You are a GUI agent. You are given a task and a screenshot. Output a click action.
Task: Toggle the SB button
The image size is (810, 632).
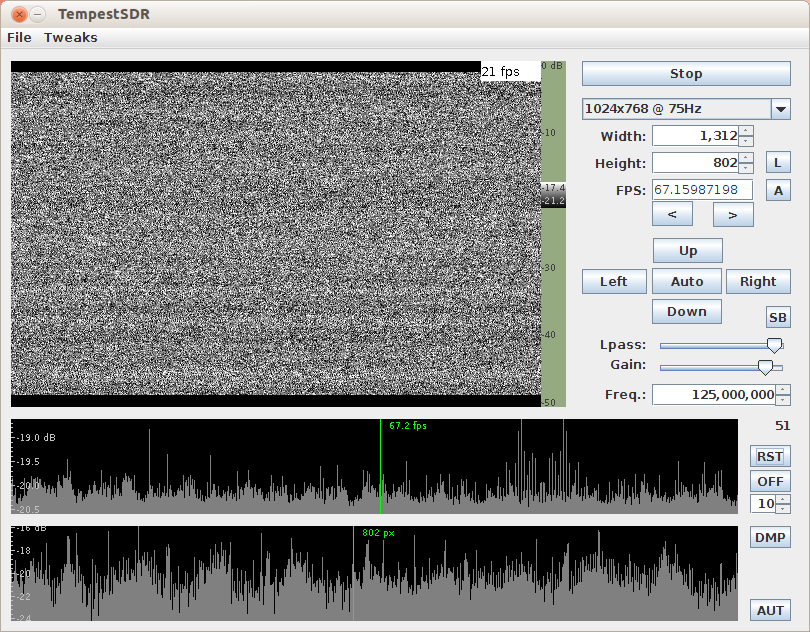point(777,317)
